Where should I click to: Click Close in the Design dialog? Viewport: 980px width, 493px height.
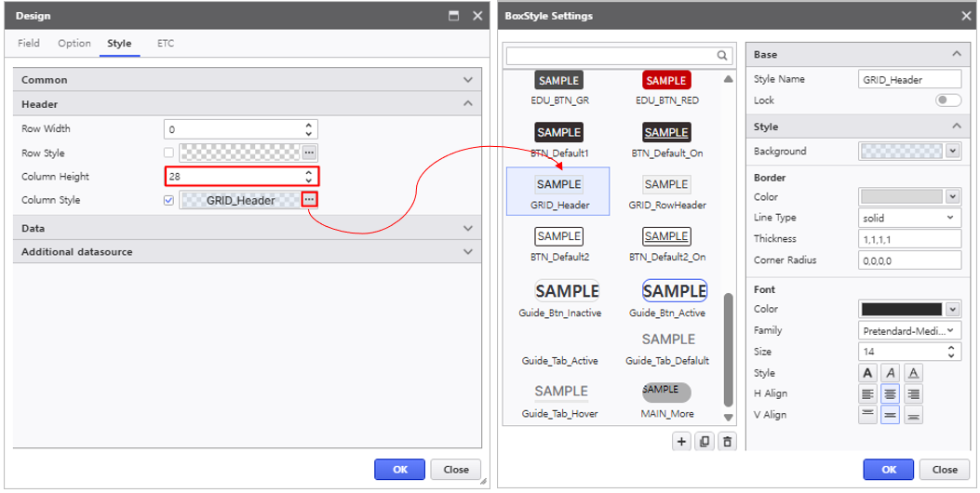[456, 469]
